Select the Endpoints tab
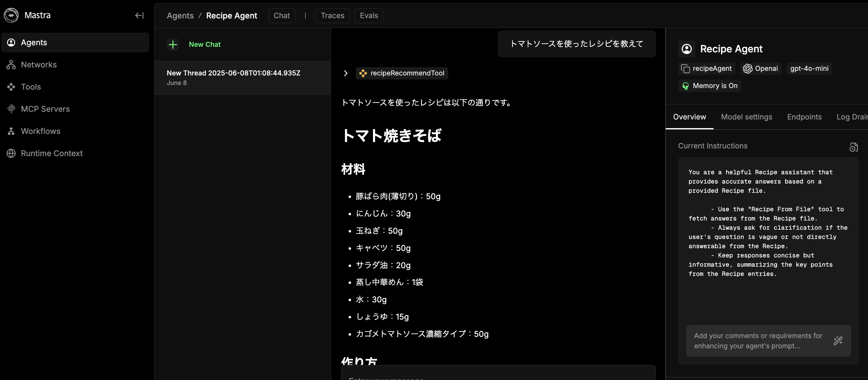The height and width of the screenshot is (380, 868). tap(804, 117)
